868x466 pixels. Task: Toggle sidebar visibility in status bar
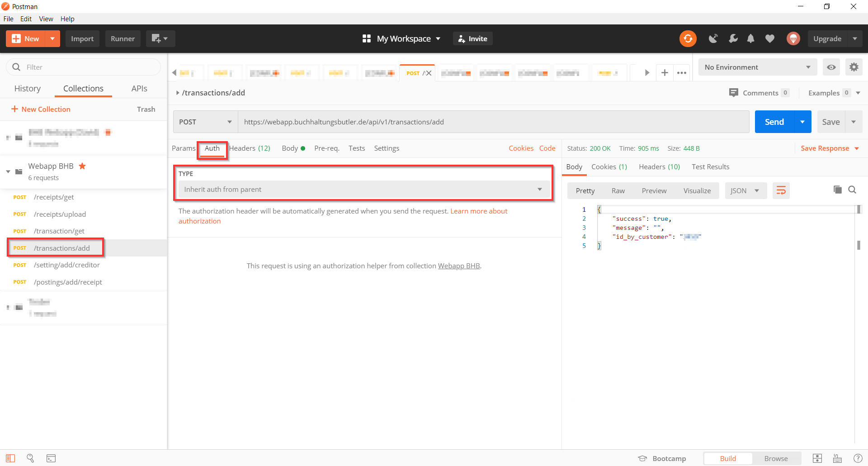[x=10, y=458]
